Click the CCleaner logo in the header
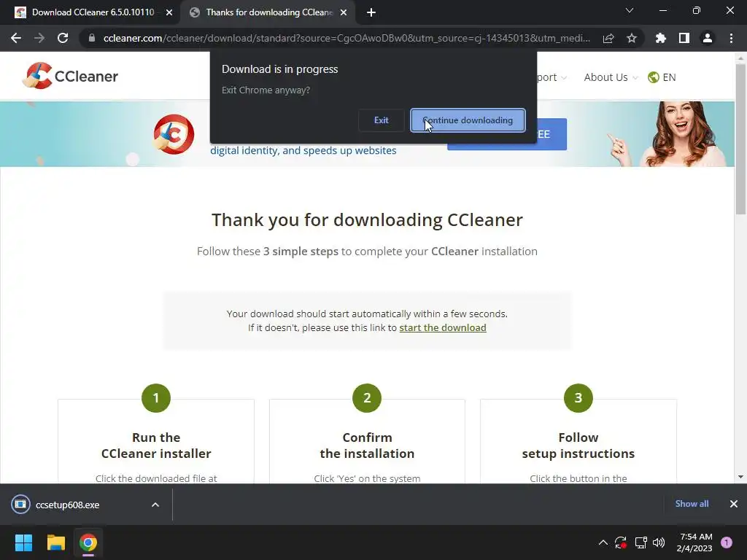Image resolution: width=747 pixels, height=560 pixels. point(71,76)
